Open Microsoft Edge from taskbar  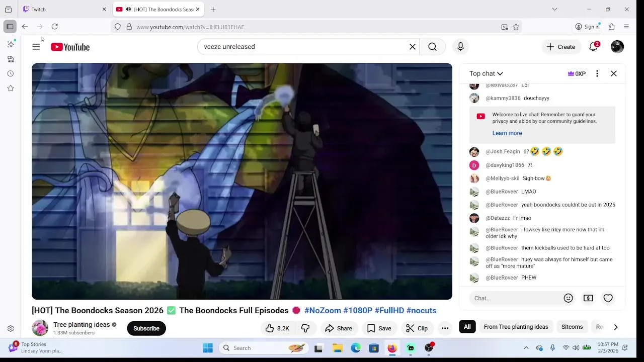[356, 348]
